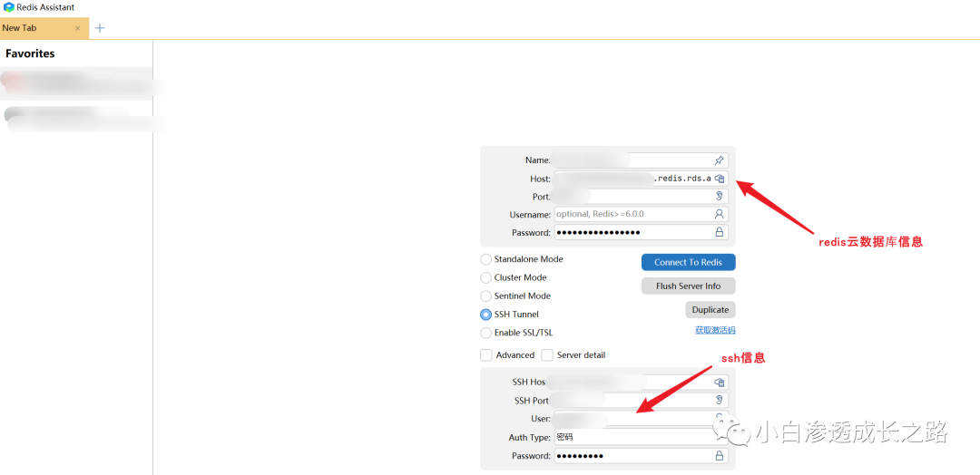Click the port icon in Redis Port field

[719, 196]
